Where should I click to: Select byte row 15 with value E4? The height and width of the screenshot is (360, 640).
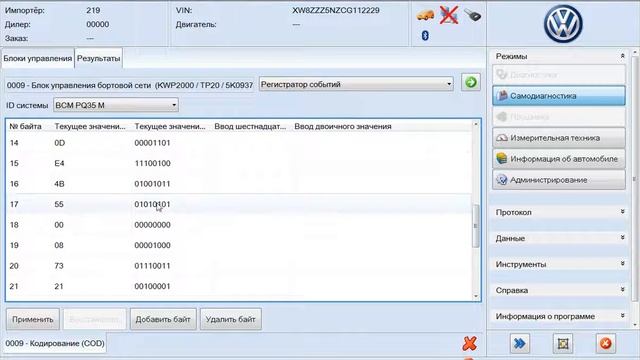(x=239, y=163)
